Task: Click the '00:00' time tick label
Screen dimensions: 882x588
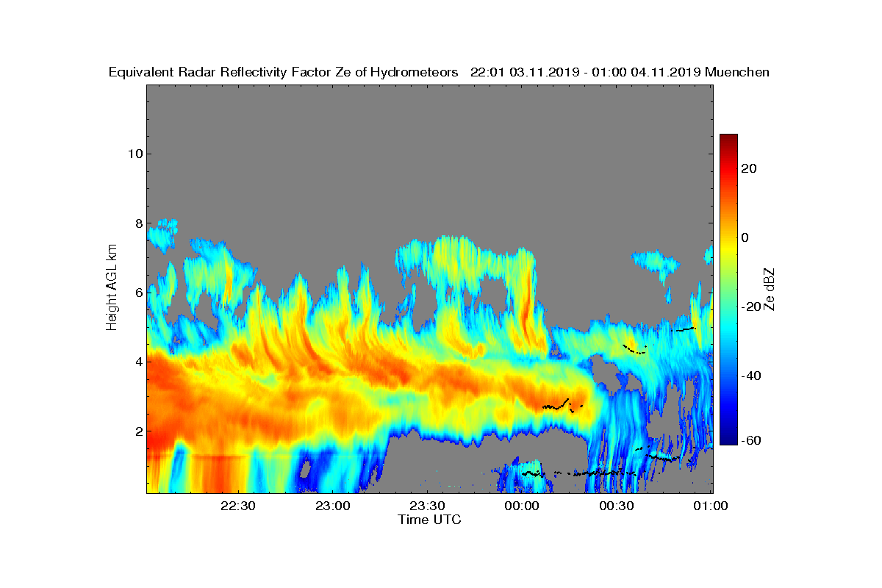Action: click(522, 506)
